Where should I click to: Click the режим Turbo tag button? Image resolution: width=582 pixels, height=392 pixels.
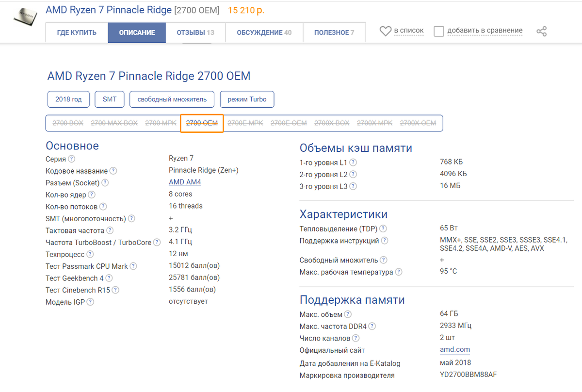click(x=247, y=99)
